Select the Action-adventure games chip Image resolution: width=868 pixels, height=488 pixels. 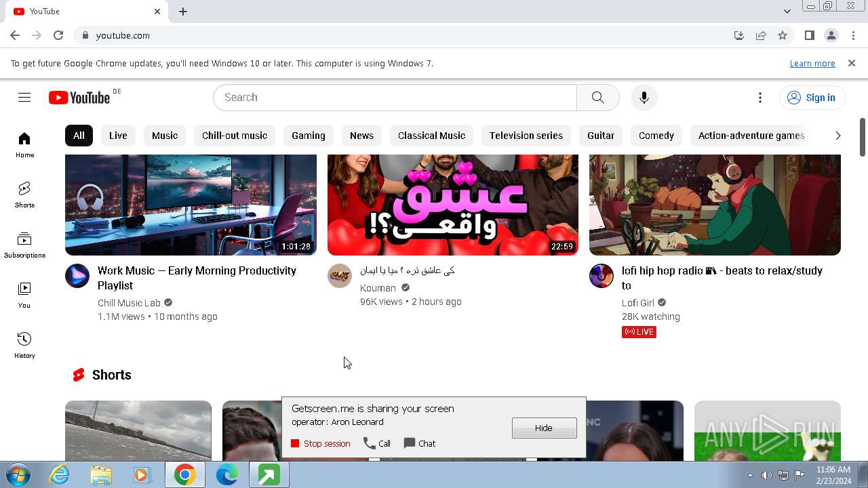pos(751,136)
